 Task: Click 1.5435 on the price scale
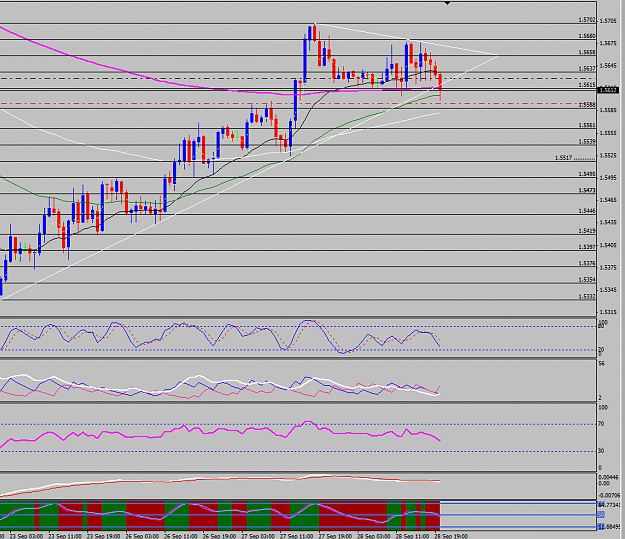click(608, 222)
